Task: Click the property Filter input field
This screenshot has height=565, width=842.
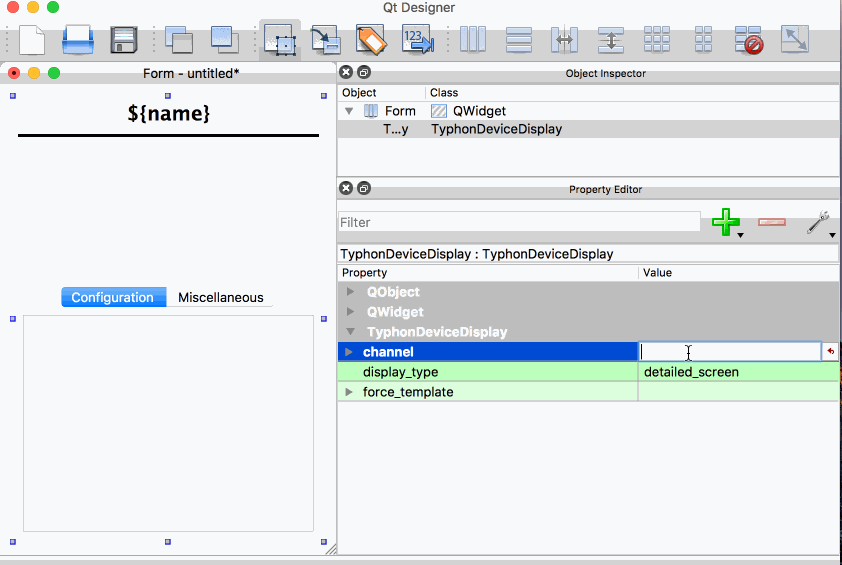Action: [519, 222]
